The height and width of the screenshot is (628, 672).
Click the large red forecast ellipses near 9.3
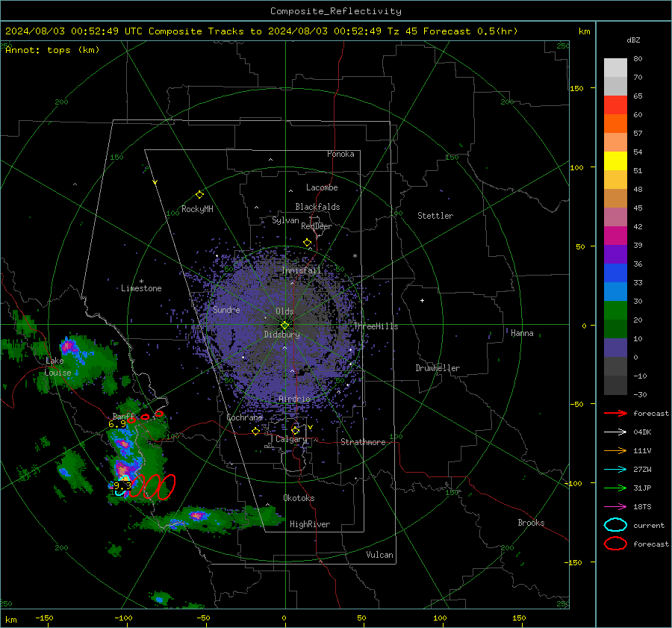click(x=152, y=487)
